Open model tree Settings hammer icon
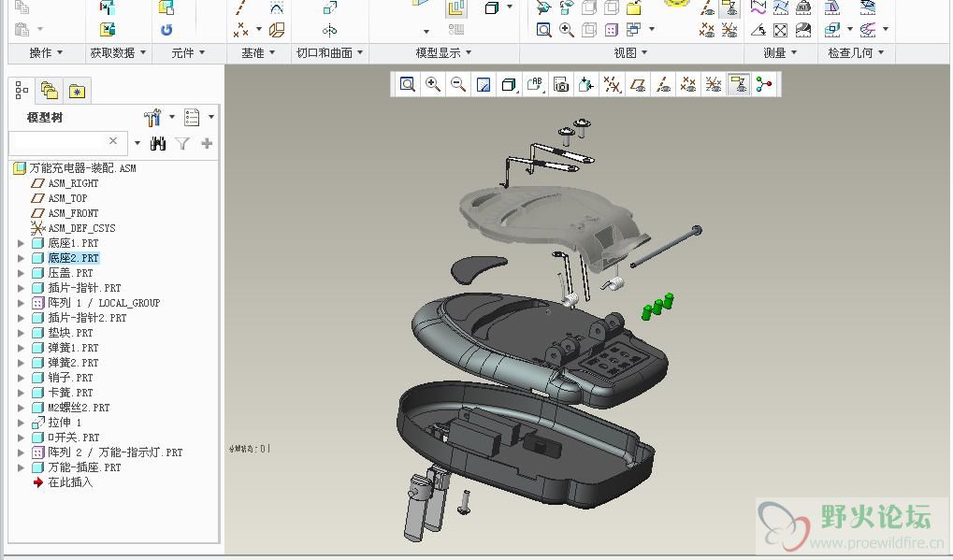Screen dimensions: 953x560 [x=152, y=117]
